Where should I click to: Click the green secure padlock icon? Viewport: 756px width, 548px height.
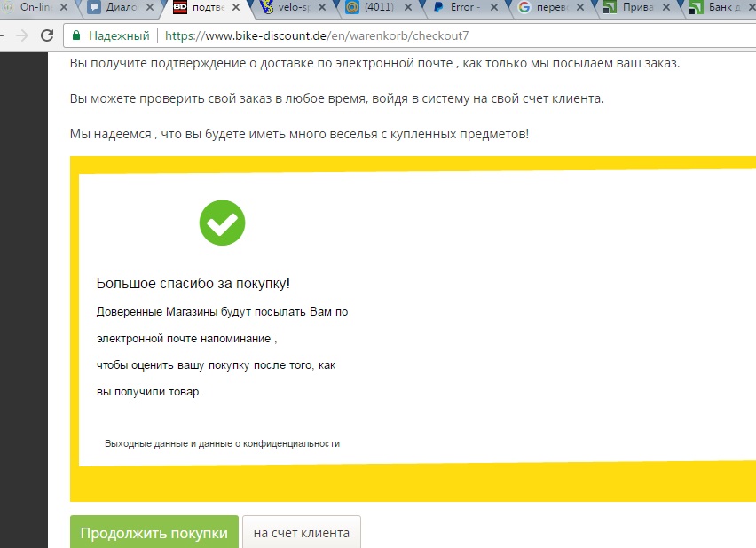[76, 36]
